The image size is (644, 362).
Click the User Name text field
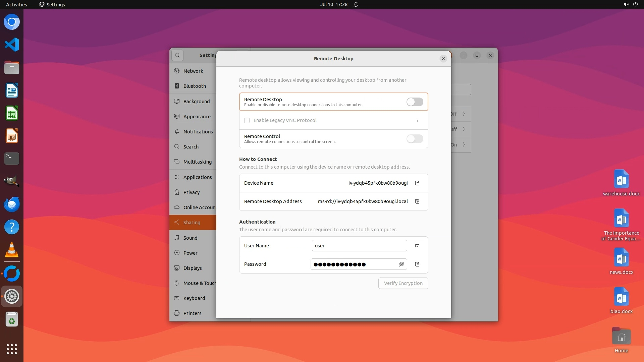point(359,246)
